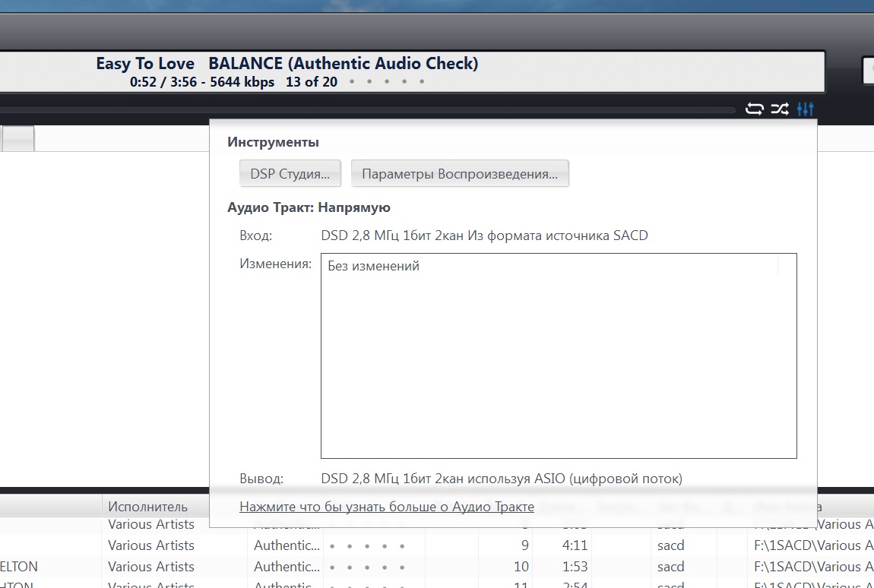
Task: Click the small tab at top-left of view
Action: [x=19, y=138]
